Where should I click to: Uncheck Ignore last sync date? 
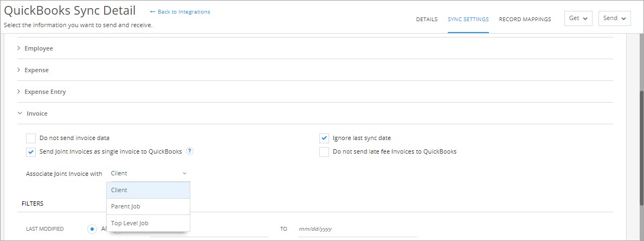point(325,138)
